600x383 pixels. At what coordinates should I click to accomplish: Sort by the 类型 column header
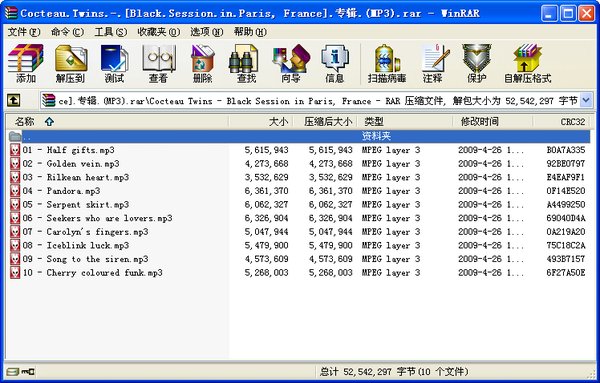405,122
